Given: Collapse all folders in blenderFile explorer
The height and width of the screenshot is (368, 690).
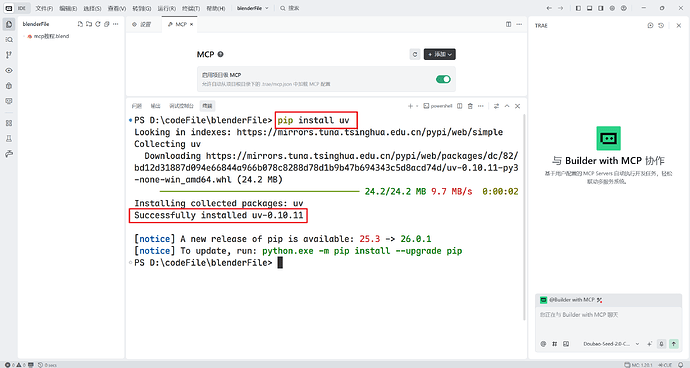Looking at the screenshot, I should pyautogui.click(x=106, y=24).
